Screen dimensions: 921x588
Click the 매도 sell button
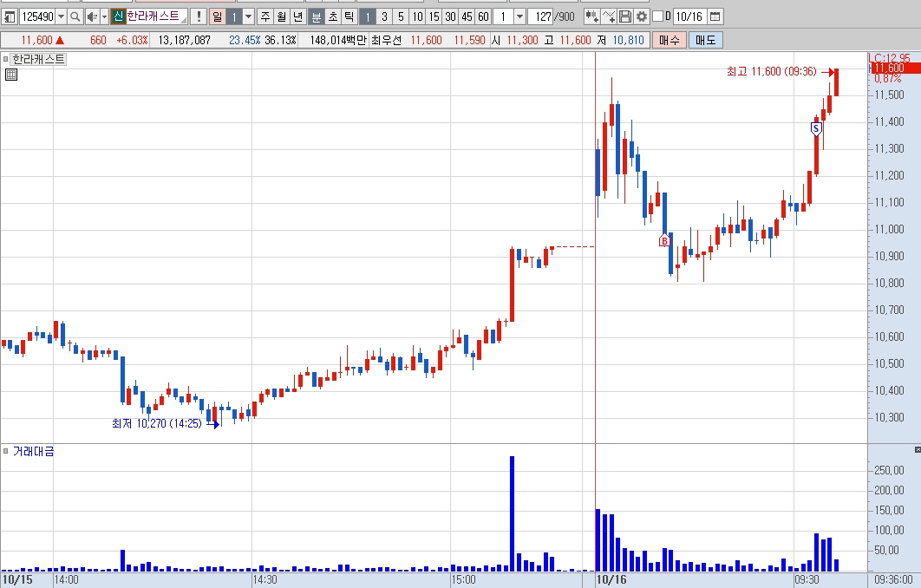pos(705,40)
